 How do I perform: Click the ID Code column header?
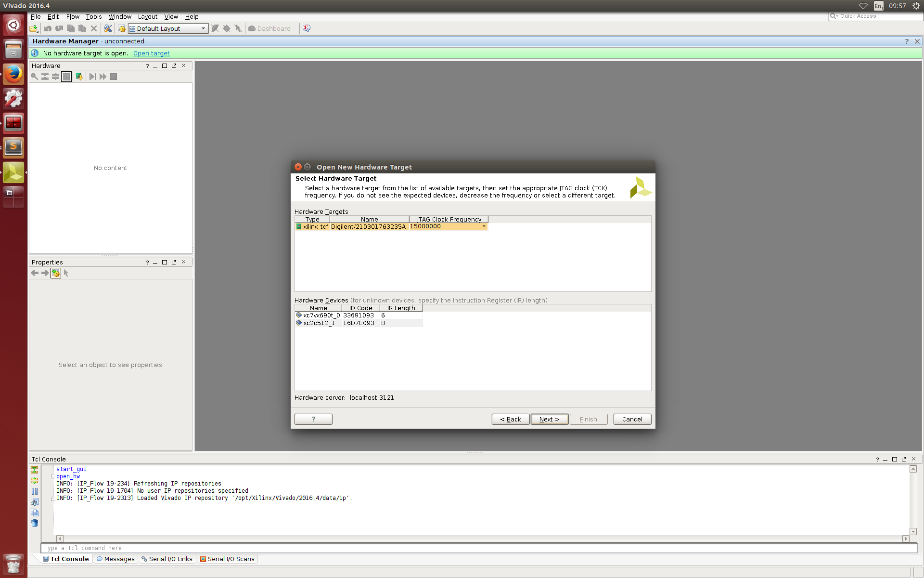coord(361,308)
